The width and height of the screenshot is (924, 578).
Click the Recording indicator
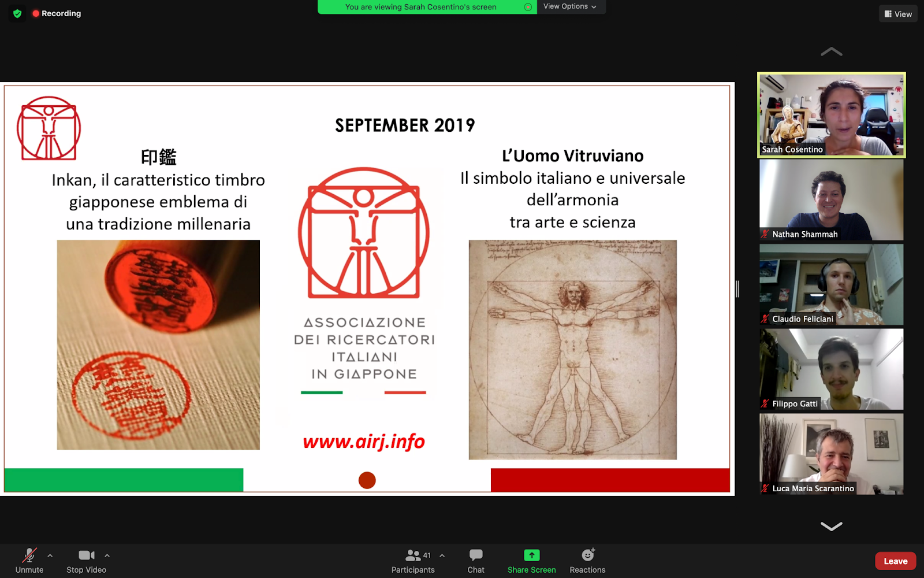click(57, 13)
